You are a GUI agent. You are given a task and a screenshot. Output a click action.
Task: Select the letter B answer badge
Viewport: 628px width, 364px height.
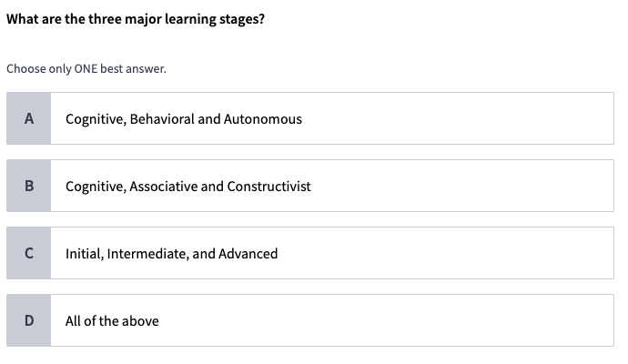coord(29,186)
